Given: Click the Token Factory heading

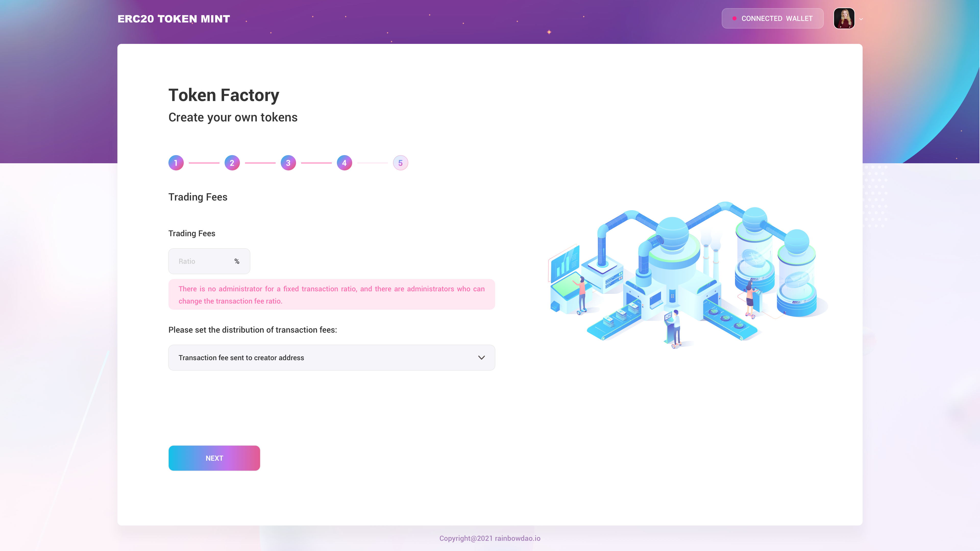Looking at the screenshot, I should click(224, 95).
